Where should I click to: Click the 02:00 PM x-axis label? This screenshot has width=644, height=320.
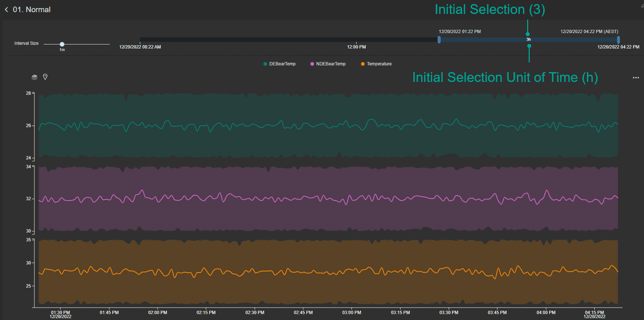[158, 312]
